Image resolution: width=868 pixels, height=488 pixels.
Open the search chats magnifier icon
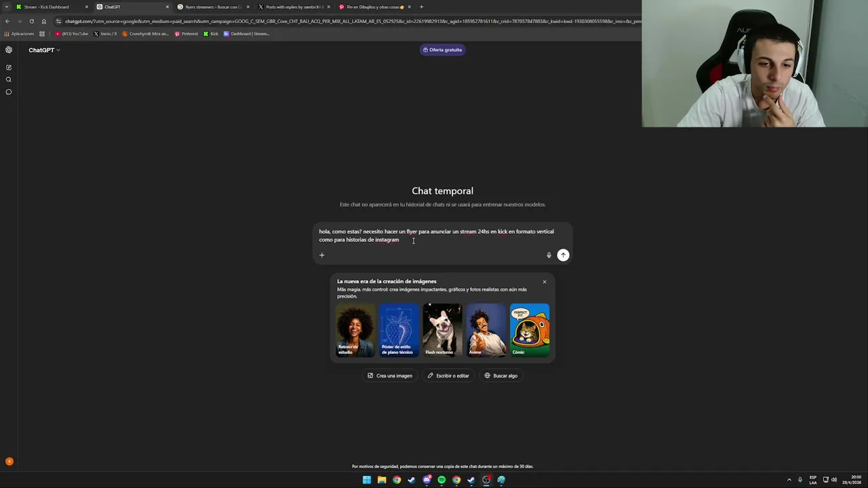click(9, 79)
